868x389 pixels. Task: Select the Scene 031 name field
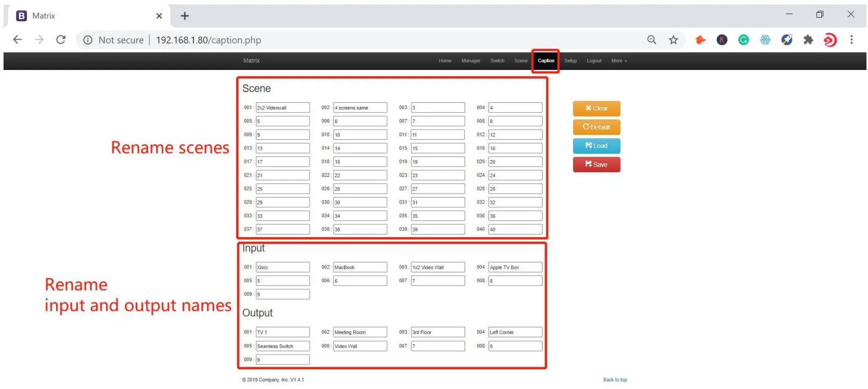[438, 203]
